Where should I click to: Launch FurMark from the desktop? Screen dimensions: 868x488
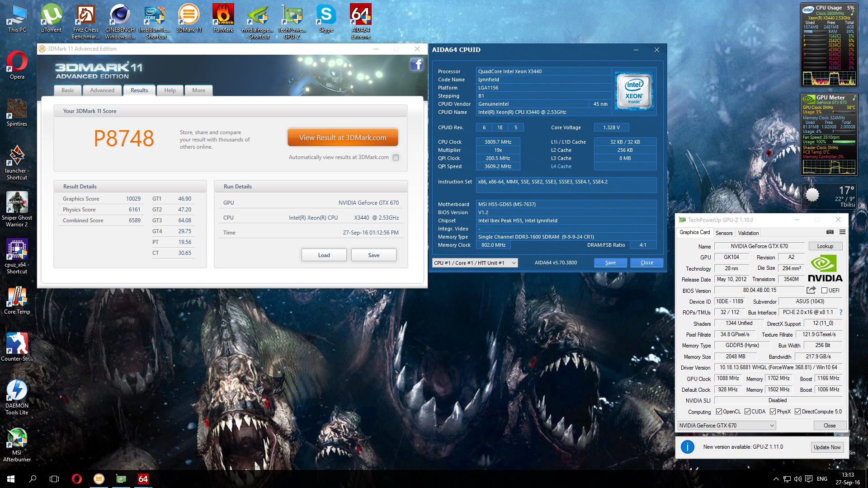223,14
